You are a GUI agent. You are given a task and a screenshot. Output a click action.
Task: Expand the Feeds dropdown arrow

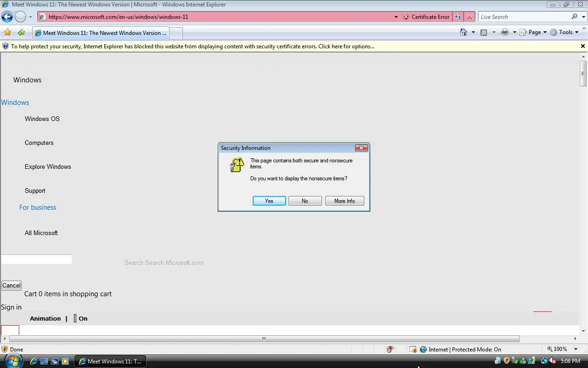tap(494, 32)
